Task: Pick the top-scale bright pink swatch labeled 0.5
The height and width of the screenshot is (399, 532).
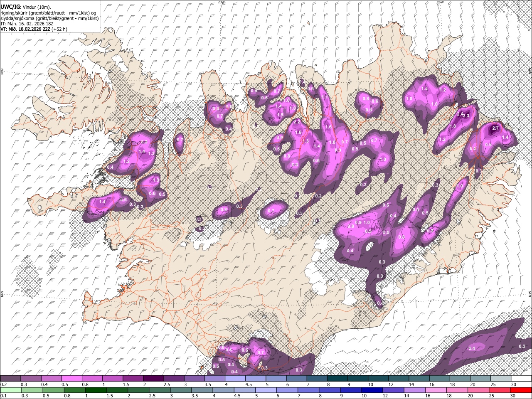Action: pyautogui.click(x=71, y=379)
